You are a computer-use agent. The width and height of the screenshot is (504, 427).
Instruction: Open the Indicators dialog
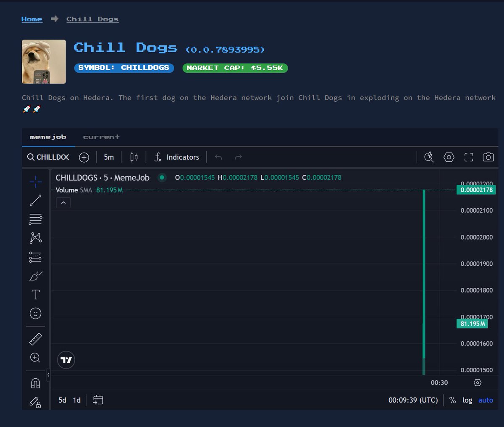[176, 157]
